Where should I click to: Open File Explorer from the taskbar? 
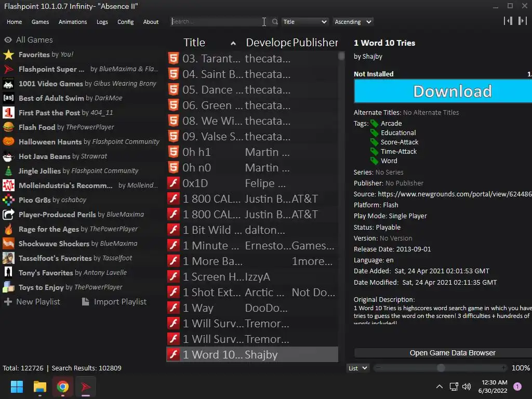click(39, 387)
